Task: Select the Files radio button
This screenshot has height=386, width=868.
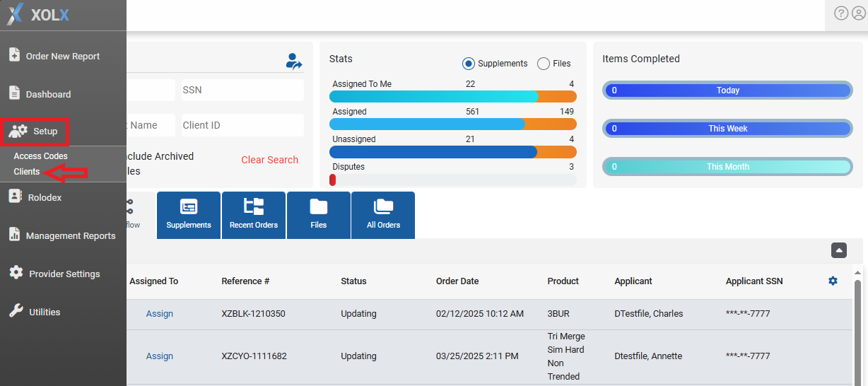Action: [544, 64]
